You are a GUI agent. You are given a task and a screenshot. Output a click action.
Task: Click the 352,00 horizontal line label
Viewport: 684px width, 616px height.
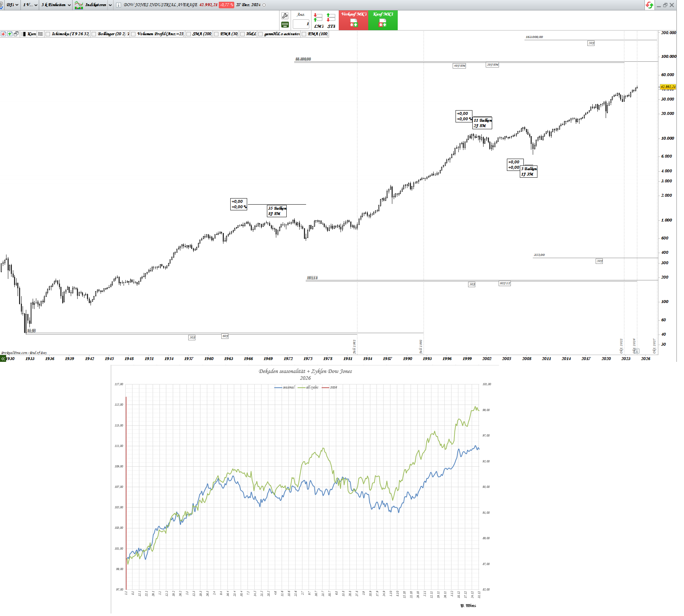pos(539,255)
